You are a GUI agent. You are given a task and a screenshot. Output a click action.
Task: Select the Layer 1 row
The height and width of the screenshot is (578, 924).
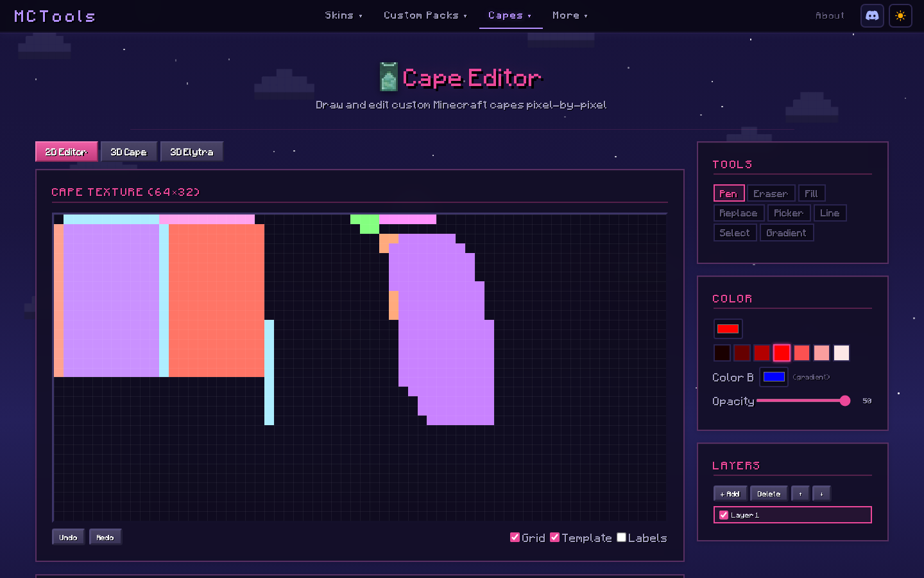pos(792,515)
